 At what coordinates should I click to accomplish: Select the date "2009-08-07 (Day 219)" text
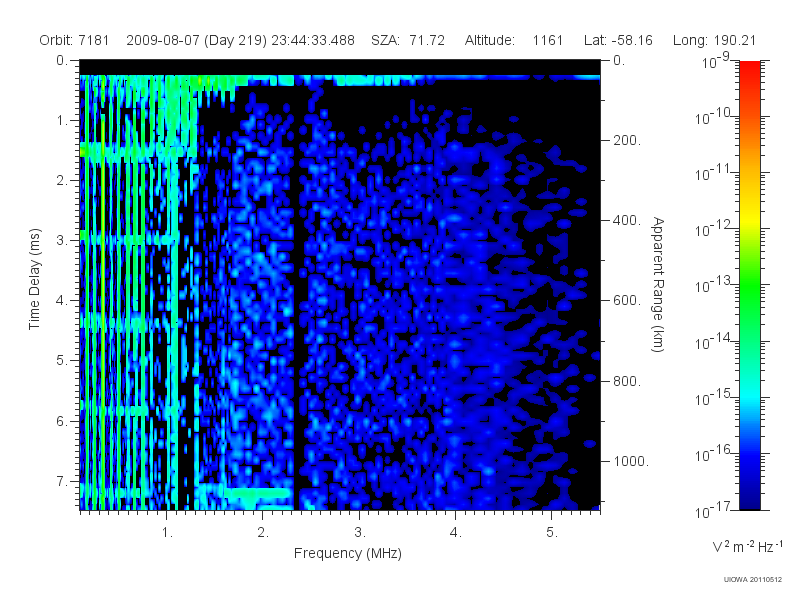tap(196, 40)
